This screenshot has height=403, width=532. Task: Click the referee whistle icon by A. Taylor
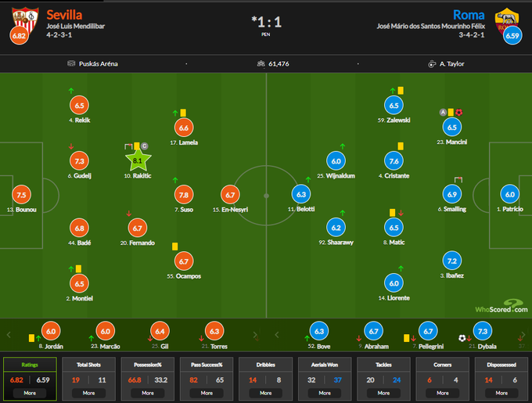tap(432, 63)
